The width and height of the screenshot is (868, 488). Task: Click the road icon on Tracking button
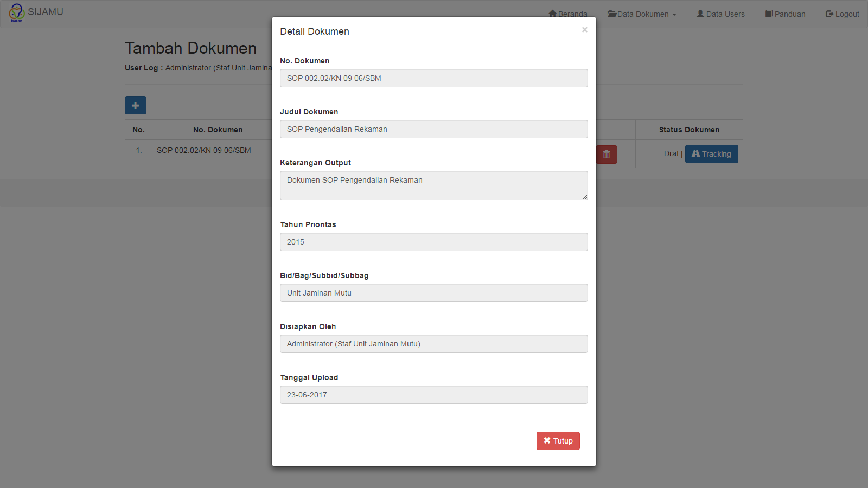(x=696, y=153)
